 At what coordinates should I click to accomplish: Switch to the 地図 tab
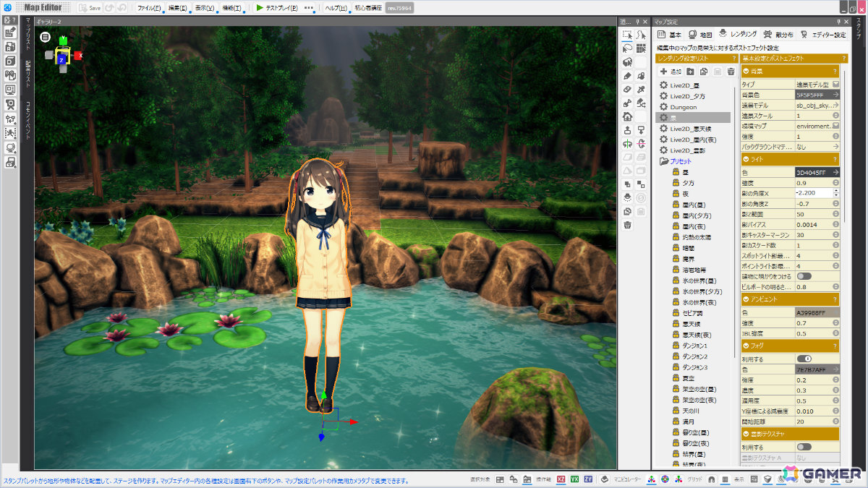pos(701,34)
